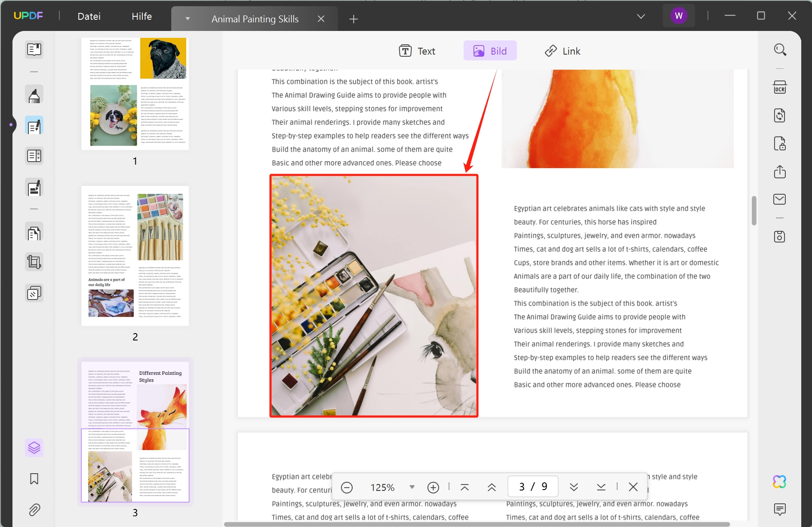This screenshot has height=527, width=812.
Task: Open the Hilfe menu
Action: 141,16
